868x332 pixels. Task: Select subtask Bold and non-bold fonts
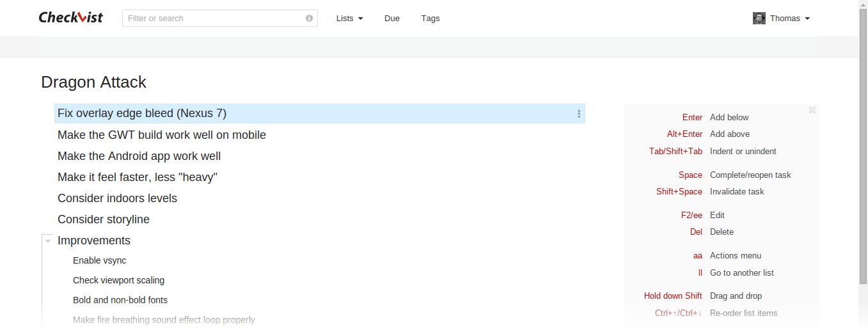pyautogui.click(x=120, y=300)
